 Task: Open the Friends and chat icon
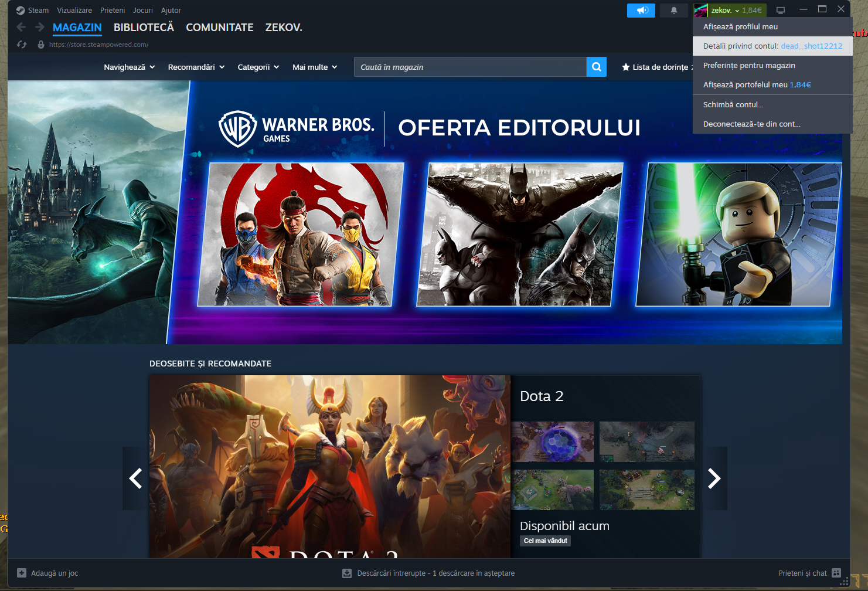[x=836, y=573]
